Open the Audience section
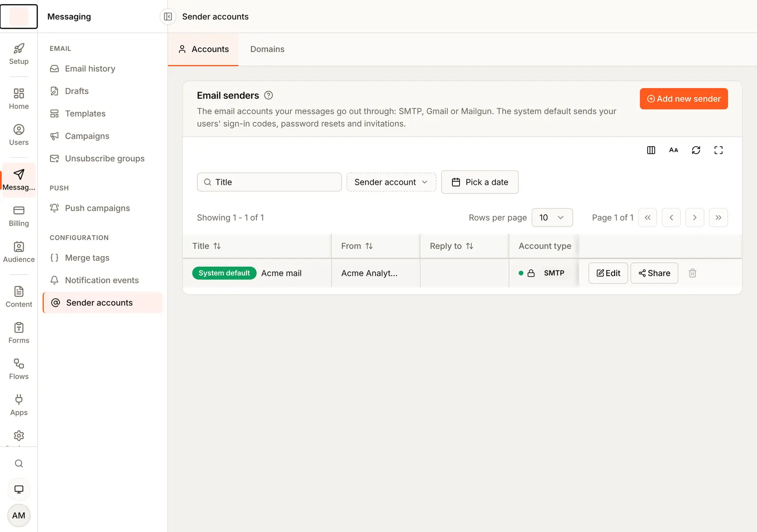The height and width of the screenshot is (532, 757). coord(19,252)
